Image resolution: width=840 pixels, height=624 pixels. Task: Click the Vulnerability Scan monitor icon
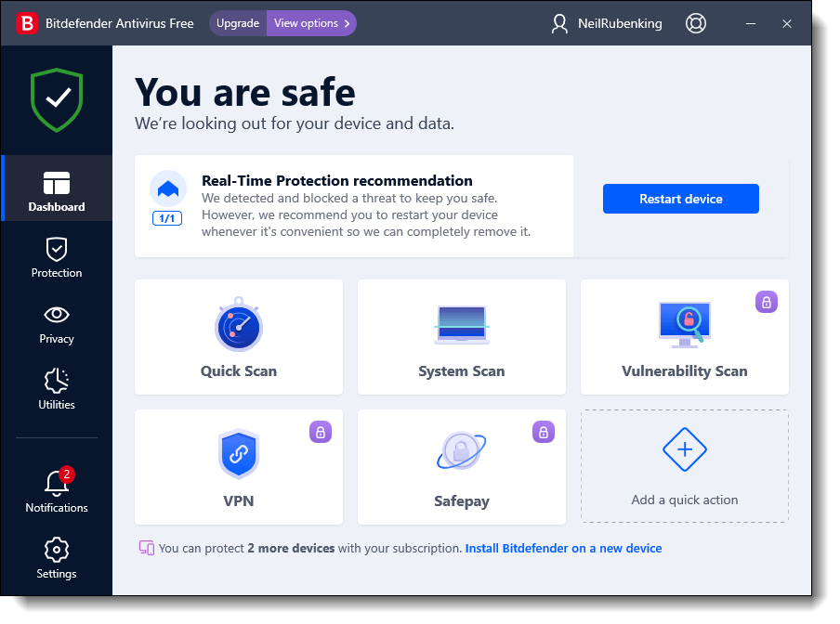pos(684,324)
